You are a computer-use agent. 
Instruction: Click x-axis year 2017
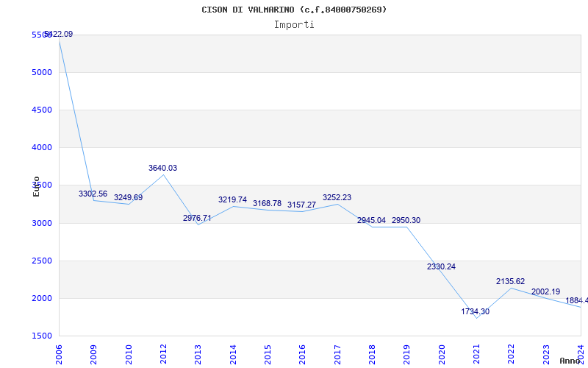point(337,355)
